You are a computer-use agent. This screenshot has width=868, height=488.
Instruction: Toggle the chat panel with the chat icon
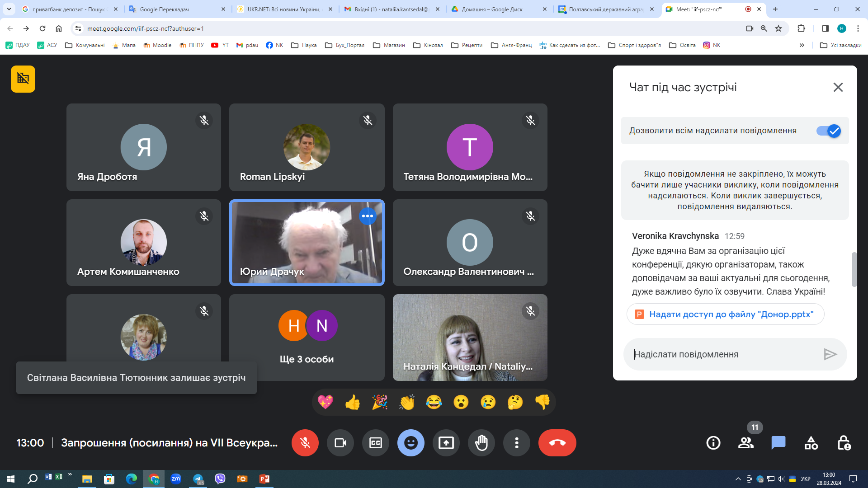(778, 443)
